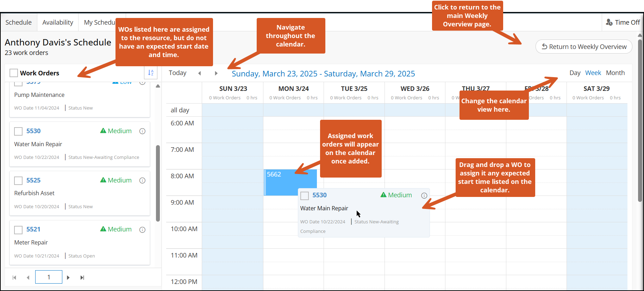The width and height of the screenshot is (644, 291).
Task: Advance to next week with right arrow
Action: point(216,73)
